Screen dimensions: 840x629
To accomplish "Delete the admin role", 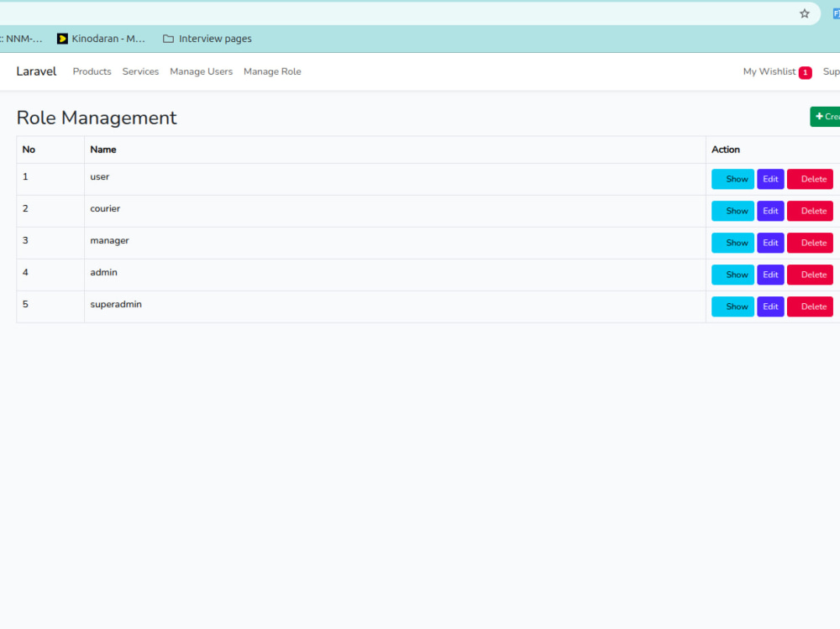I will point(810,275).
